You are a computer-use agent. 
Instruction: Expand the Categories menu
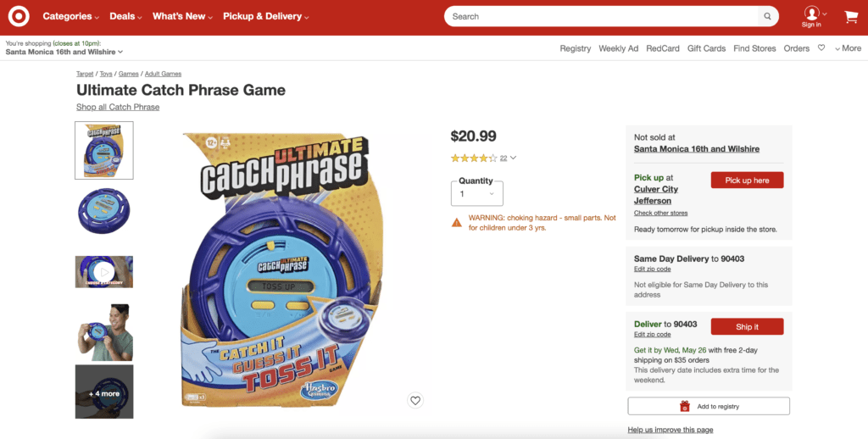(70, 16)
